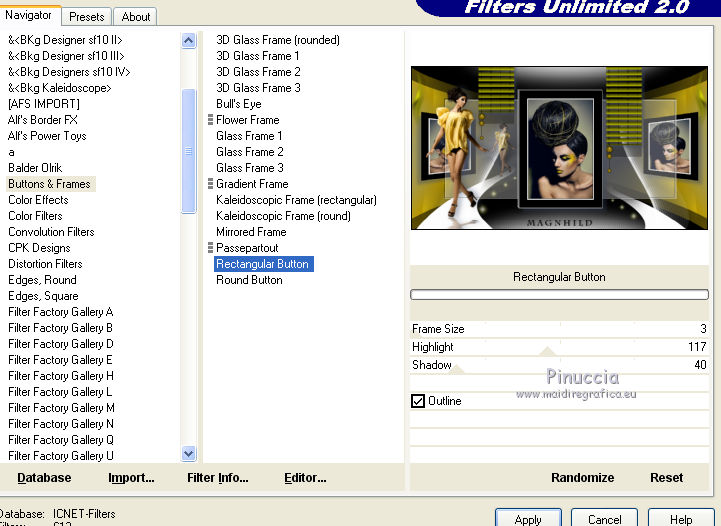721x526 pixels.
Task: Select [AFS IMPORT] category
Action: pos(44,104)
